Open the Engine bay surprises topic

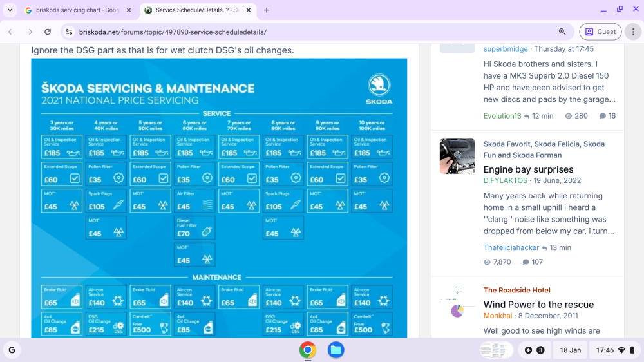(x=528, y=169)
